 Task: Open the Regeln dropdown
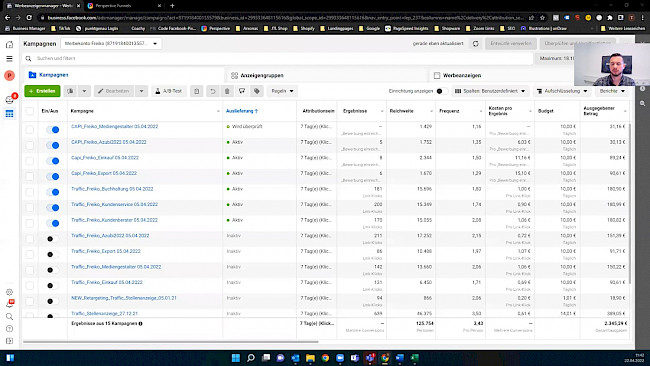pyautogui.click(x=282, y=91)
